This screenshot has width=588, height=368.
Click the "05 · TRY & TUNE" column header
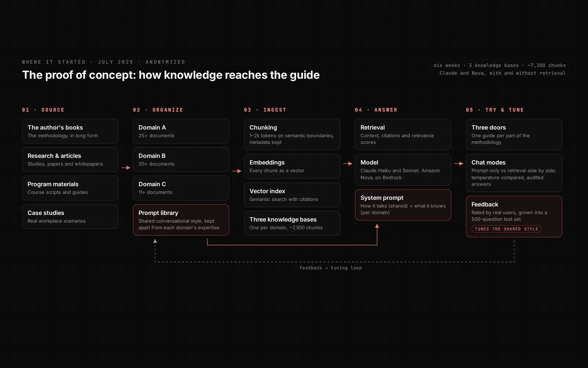pos(495,110)
